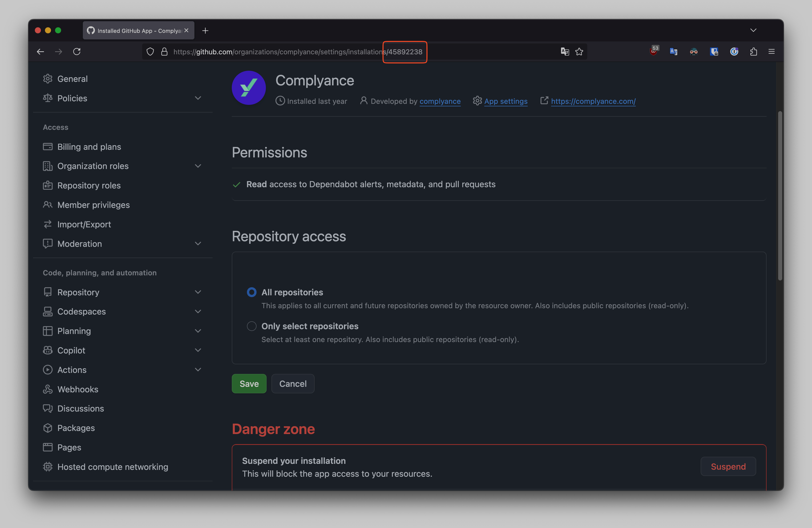Expand the Repository section chevron
The width and height of the screenshot is (812, 528).
(198, 292)
